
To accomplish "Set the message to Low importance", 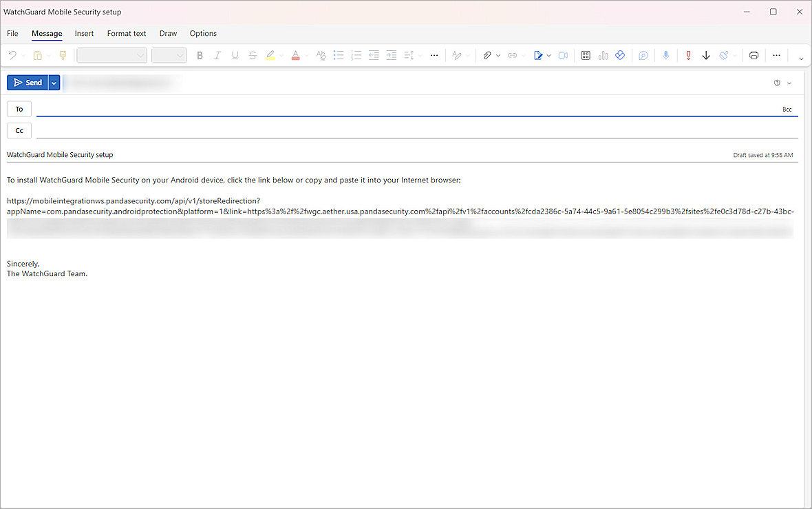I will pyautogui.click(x=706, y=55).
